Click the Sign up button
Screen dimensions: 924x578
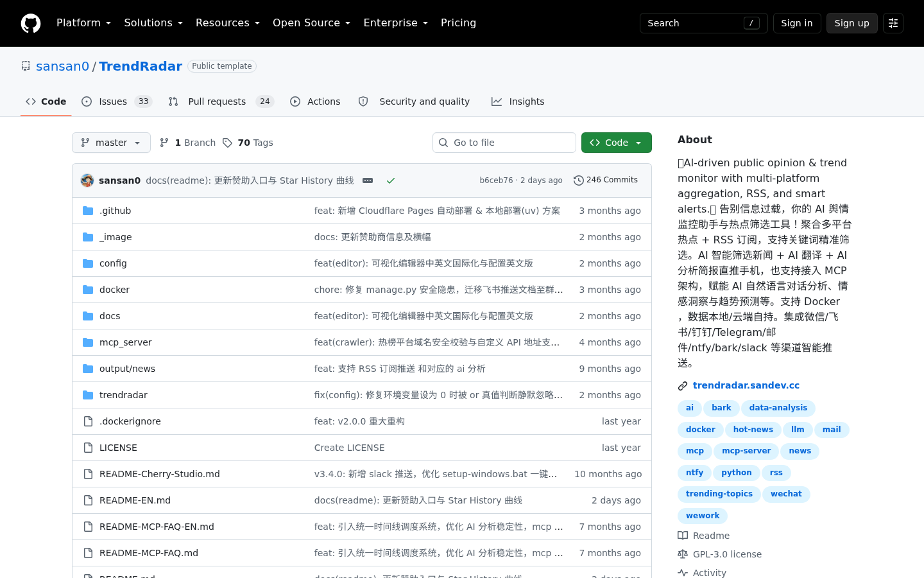tap(852, 23)
